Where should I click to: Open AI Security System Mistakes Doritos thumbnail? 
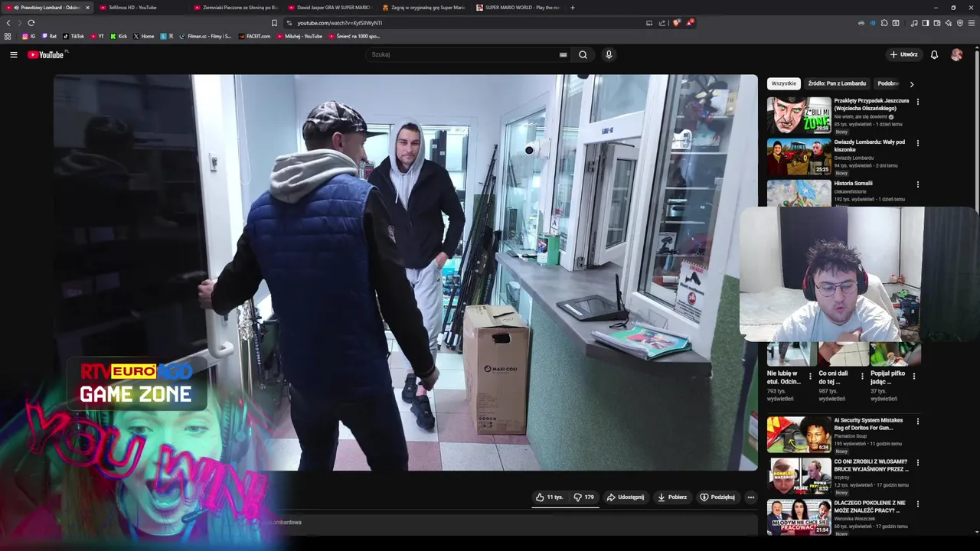pyautogui.click(x=799, y=435)
